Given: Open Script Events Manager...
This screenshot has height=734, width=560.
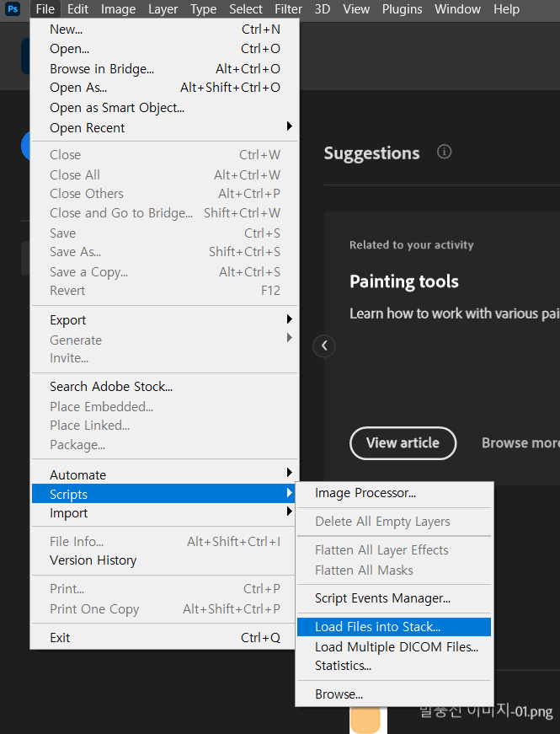Looking at the screenshot, I should coord(394,598).
